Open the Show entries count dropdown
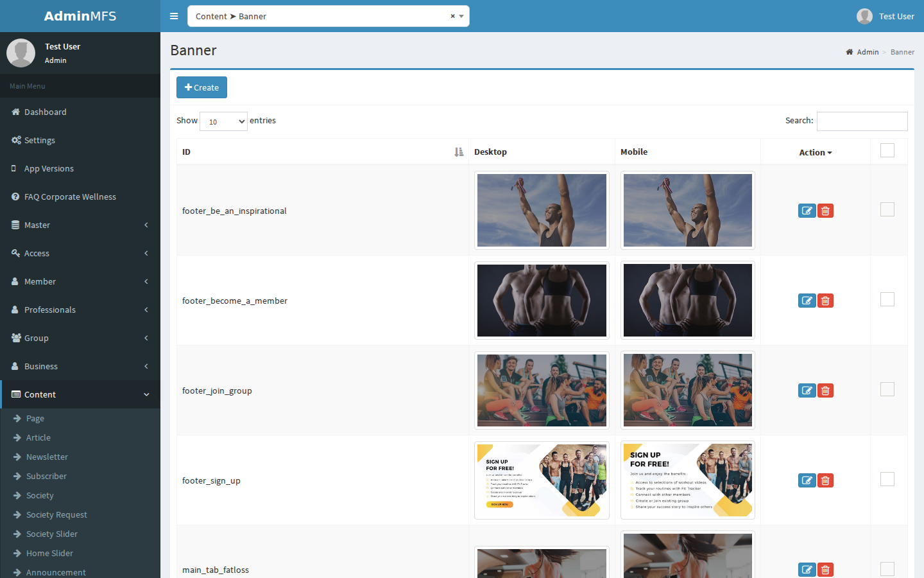 [223, 121]
